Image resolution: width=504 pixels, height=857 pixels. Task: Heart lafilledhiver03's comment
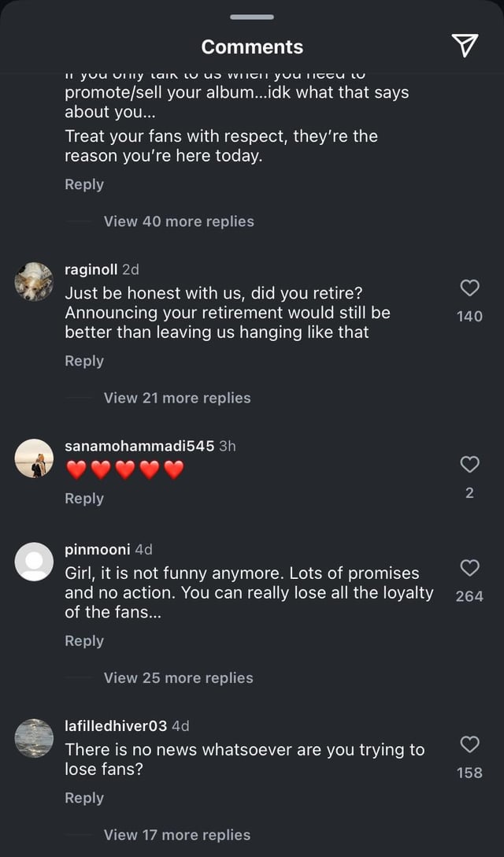pos(469,744)
